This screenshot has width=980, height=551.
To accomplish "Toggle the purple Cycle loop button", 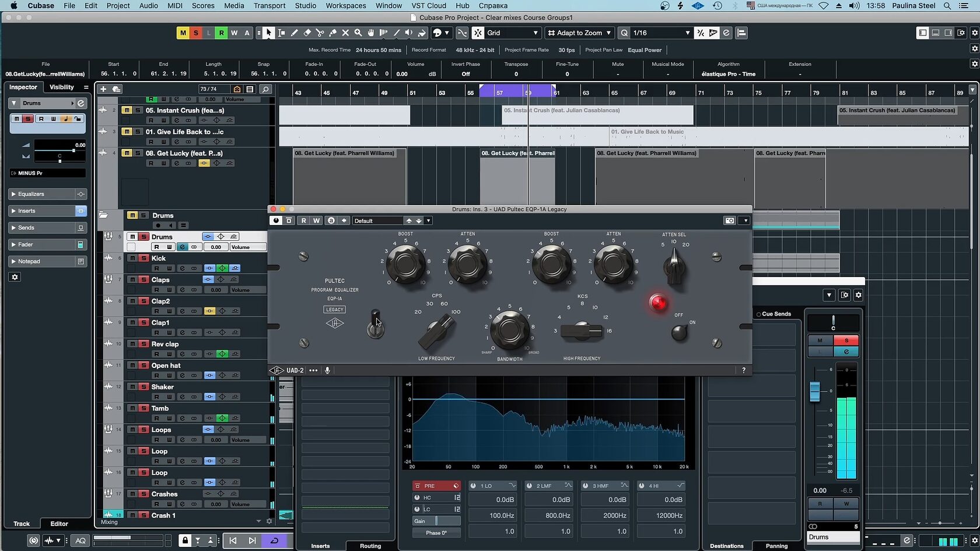I will 274,541.
